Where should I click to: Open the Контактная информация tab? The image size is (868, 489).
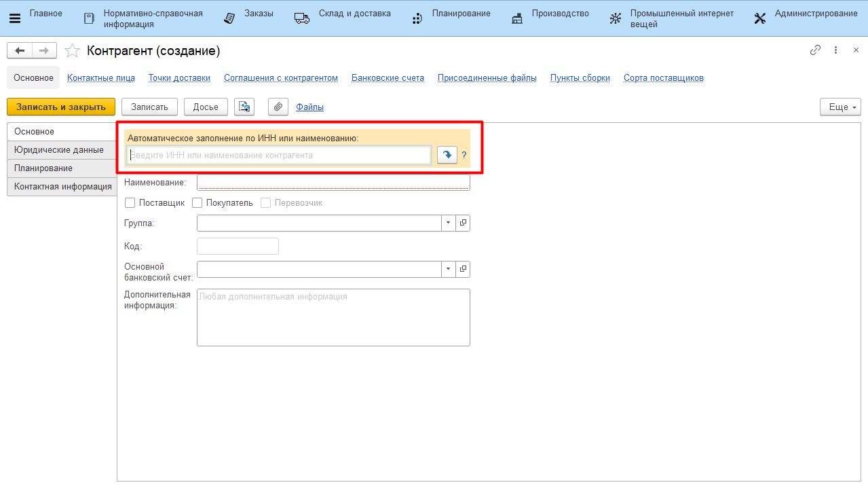pos(62,187)
